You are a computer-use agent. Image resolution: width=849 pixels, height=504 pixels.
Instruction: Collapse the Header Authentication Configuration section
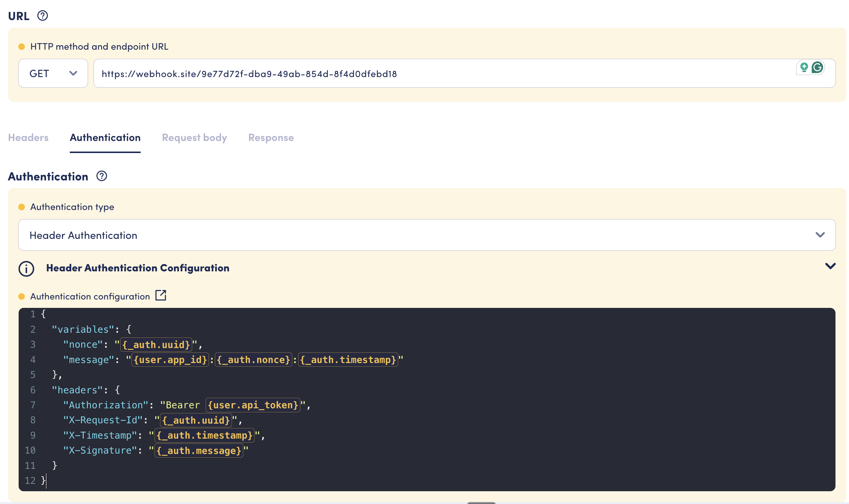(x=830, y=266)
